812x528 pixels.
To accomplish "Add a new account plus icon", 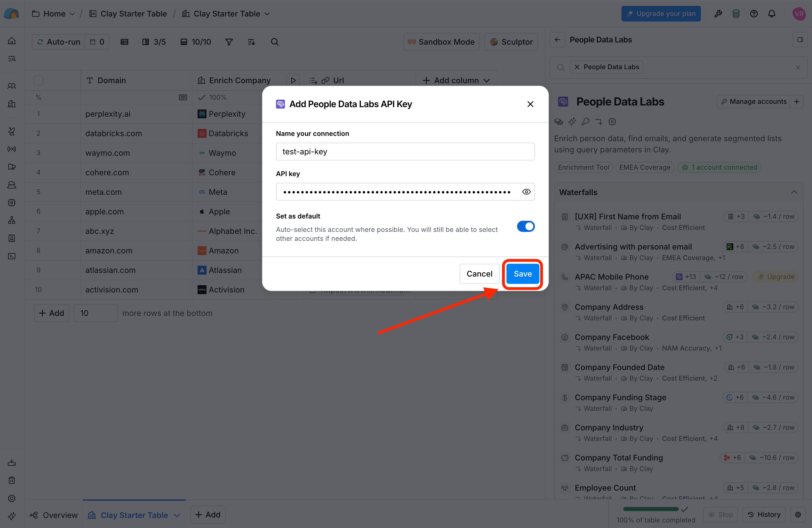I will 797,102.
